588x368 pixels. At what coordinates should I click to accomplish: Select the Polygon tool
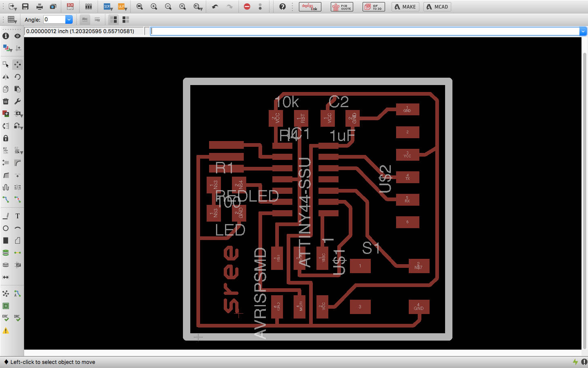(18, 240)
